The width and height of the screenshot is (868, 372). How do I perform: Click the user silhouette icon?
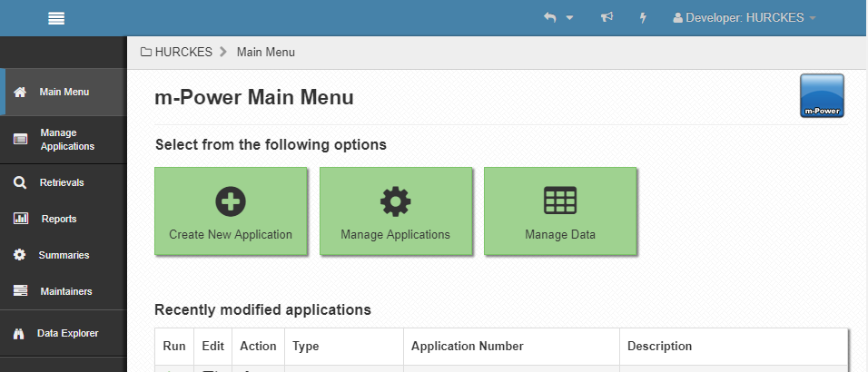coord(677,18)
